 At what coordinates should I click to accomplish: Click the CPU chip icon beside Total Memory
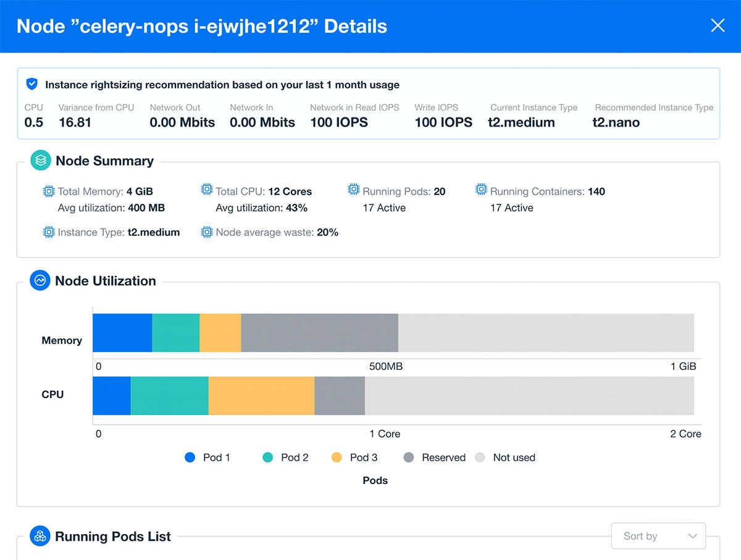click(x=48, y=191)
